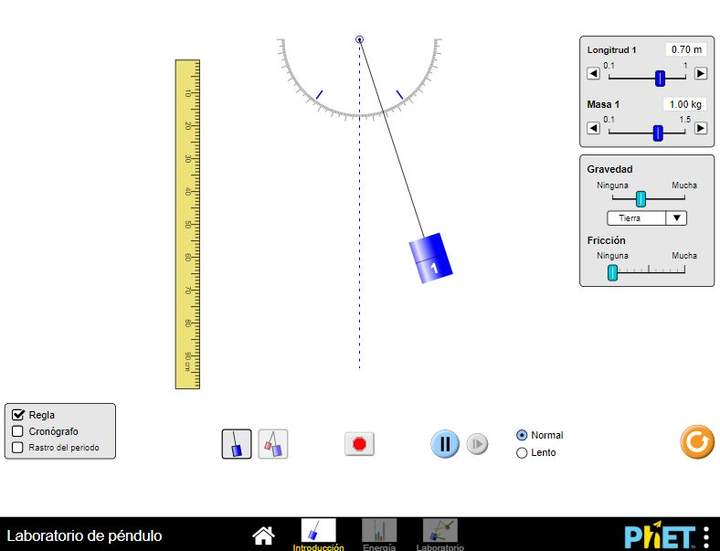Select the two pendulums icon
Image resolution: width=720 pixels, height=551 pixels.
(273, 444)
